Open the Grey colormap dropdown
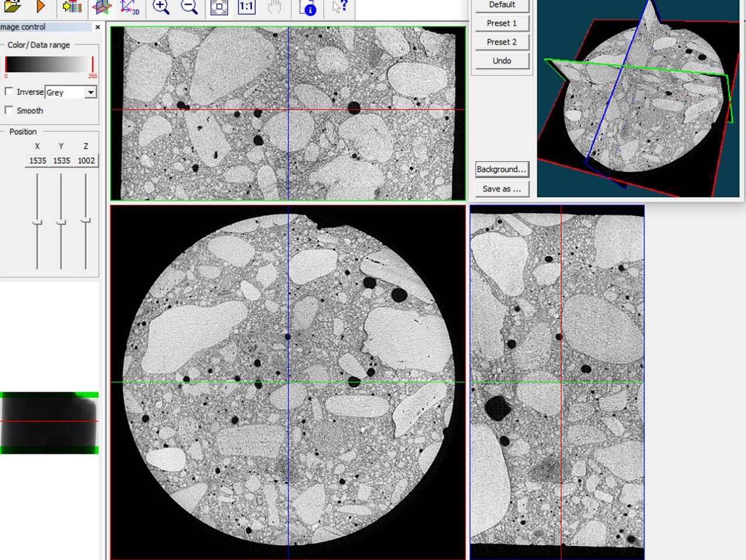 click(90, 92)
